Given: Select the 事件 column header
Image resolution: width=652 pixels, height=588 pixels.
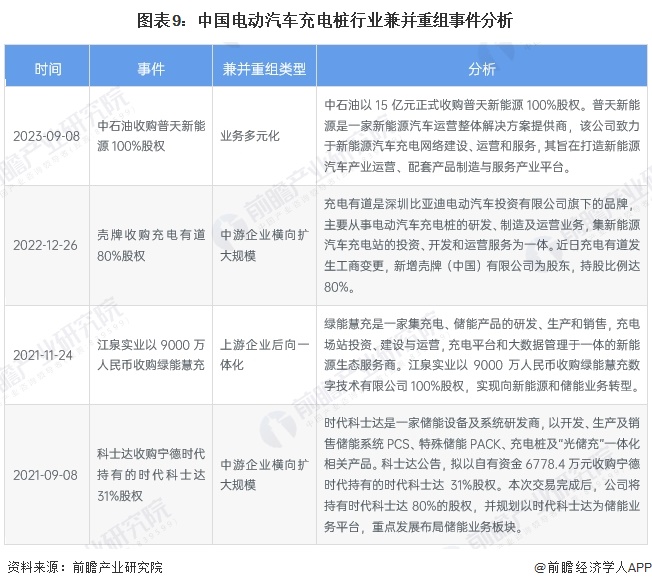Looking at the screenshot, I should pyautogui.click(x=151, y=68).
